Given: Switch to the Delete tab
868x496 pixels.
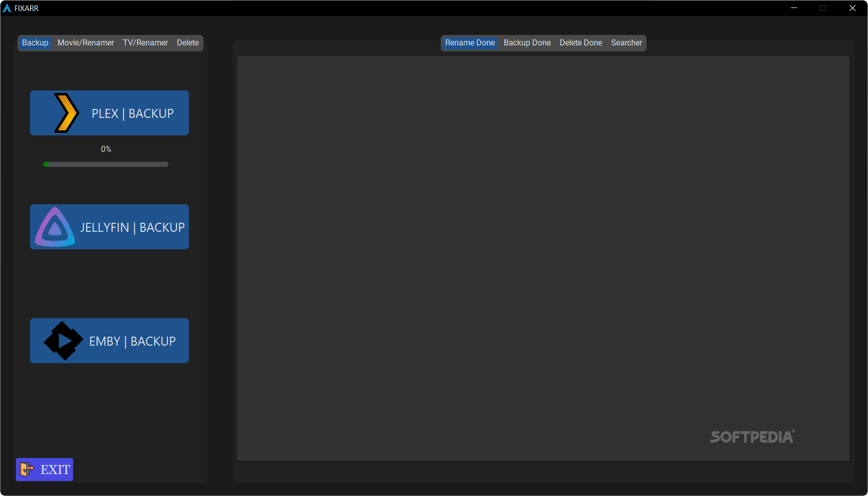Looking at the screenshot, I should [x=188, y=43].
